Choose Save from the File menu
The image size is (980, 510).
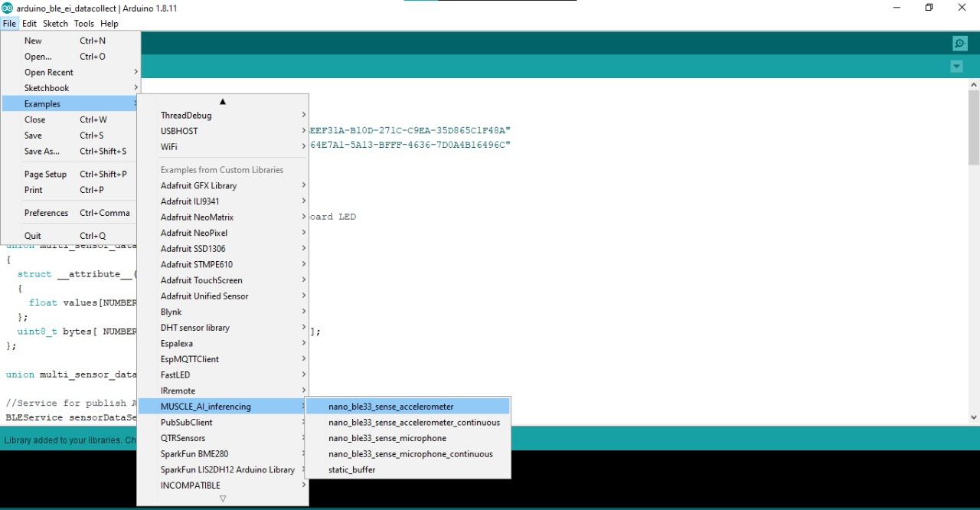pyautogui.click(x=70, y=136)
